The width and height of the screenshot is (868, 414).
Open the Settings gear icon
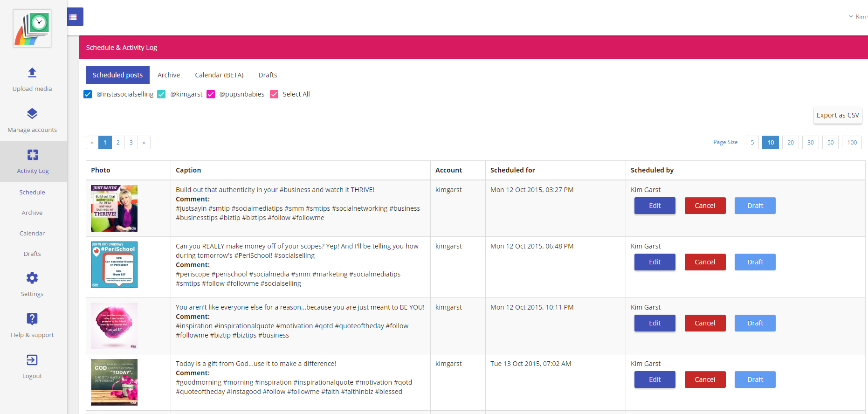(32, 278)
